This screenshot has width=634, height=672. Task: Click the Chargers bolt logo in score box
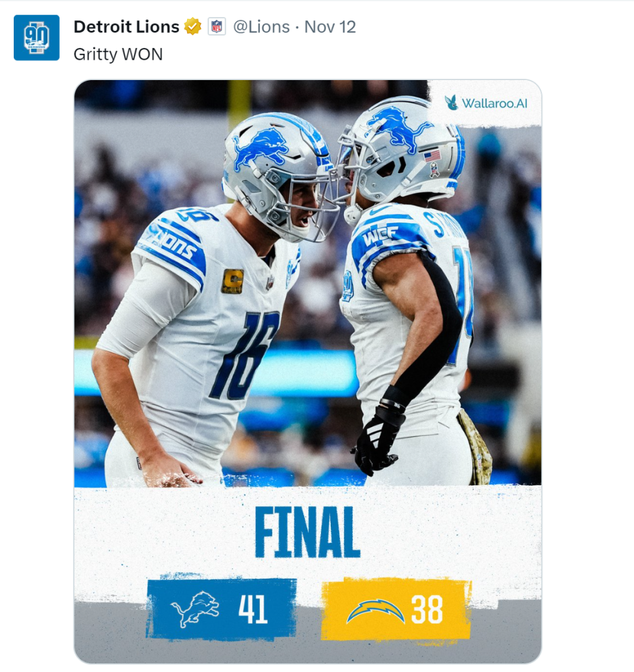(375, 611)
